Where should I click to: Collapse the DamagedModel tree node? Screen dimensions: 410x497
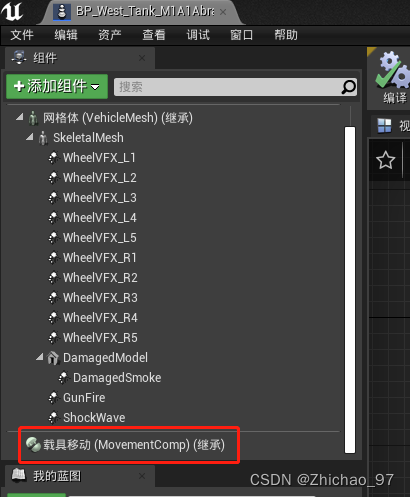[40, 357]
